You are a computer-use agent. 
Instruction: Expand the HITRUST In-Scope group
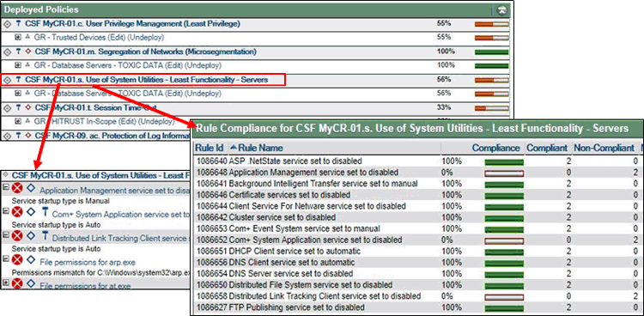pos(18,121)
